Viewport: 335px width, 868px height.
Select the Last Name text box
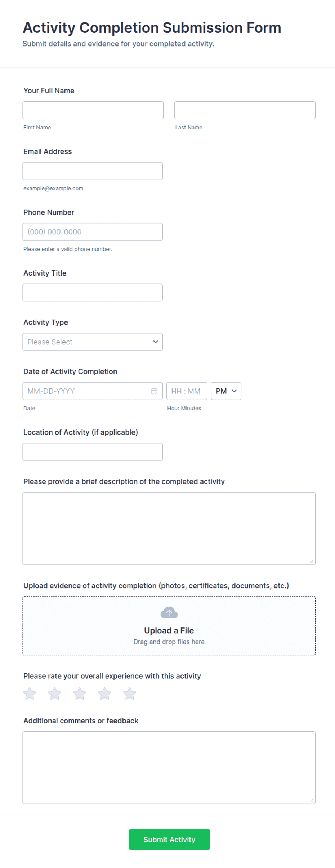245,110
